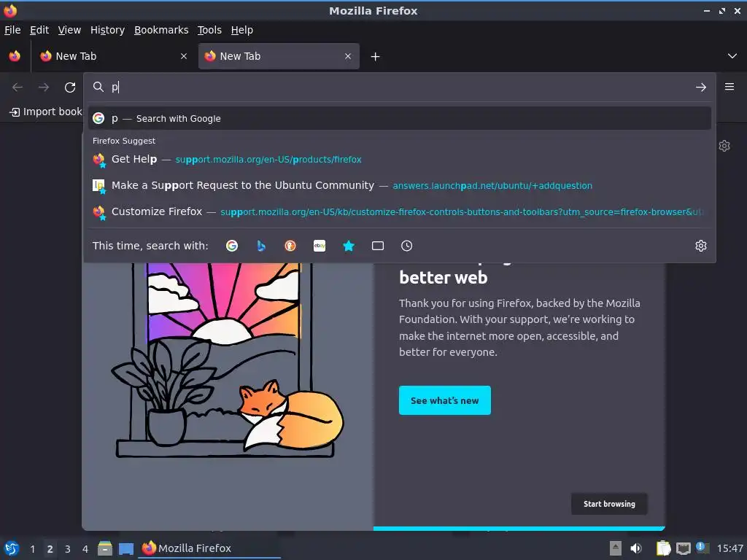Screen dimensions: 747x560
Task: Choose 'p — Search with Google' suggestion
Action: pyautogui.click(x=400, y=118)
